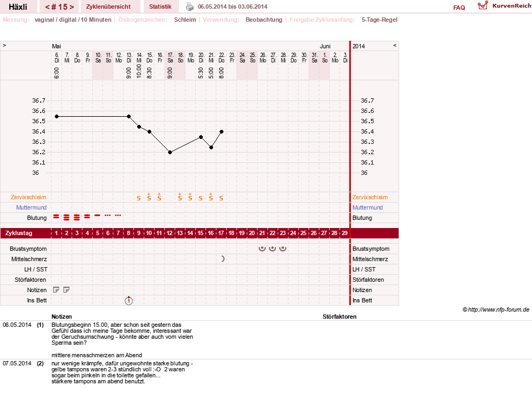Click the printer icon beside the date range

tap(190, 7)
